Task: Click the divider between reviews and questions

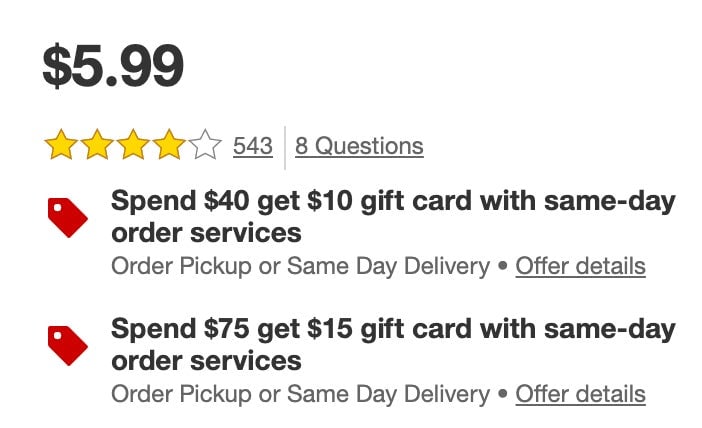Action: tap(285, 148)
